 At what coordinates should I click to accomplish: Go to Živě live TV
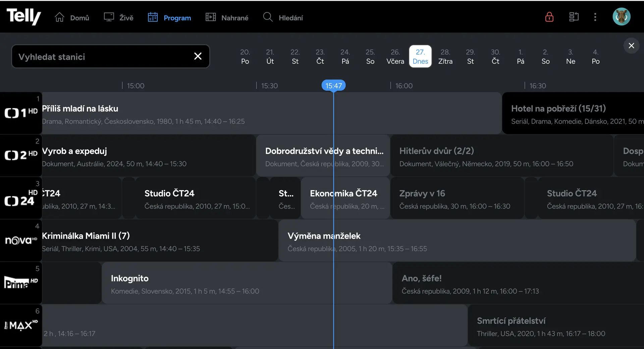(x=118, y=17)
